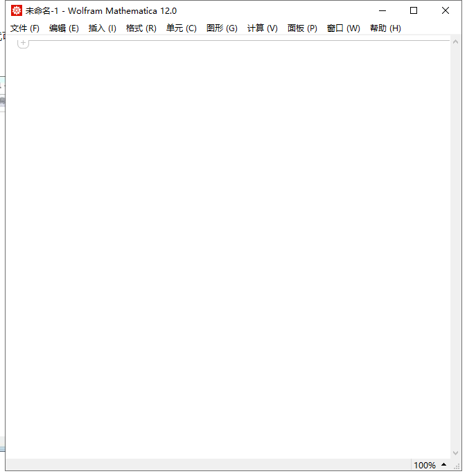
Task: Open the 窗口 (W) menu
Action: (x=343, y=28)
